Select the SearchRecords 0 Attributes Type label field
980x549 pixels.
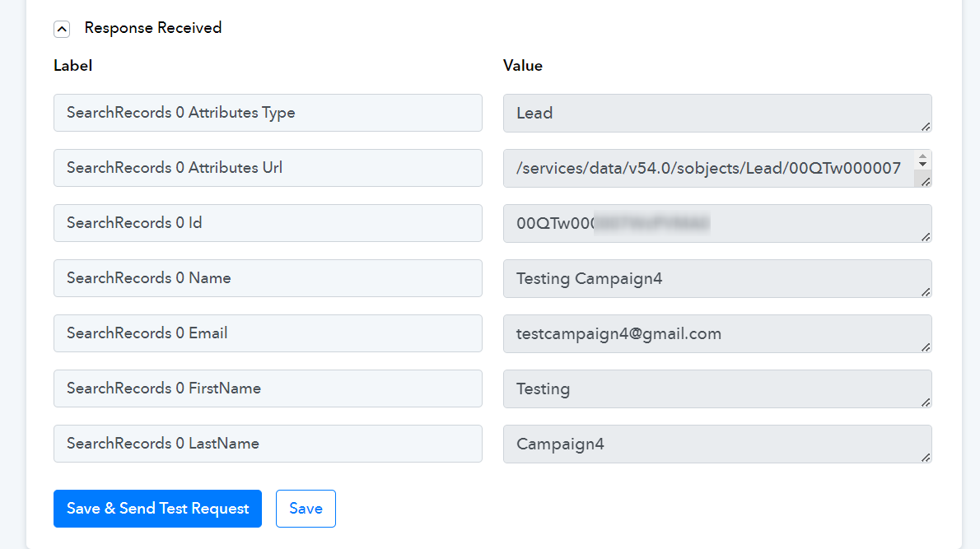268,113
